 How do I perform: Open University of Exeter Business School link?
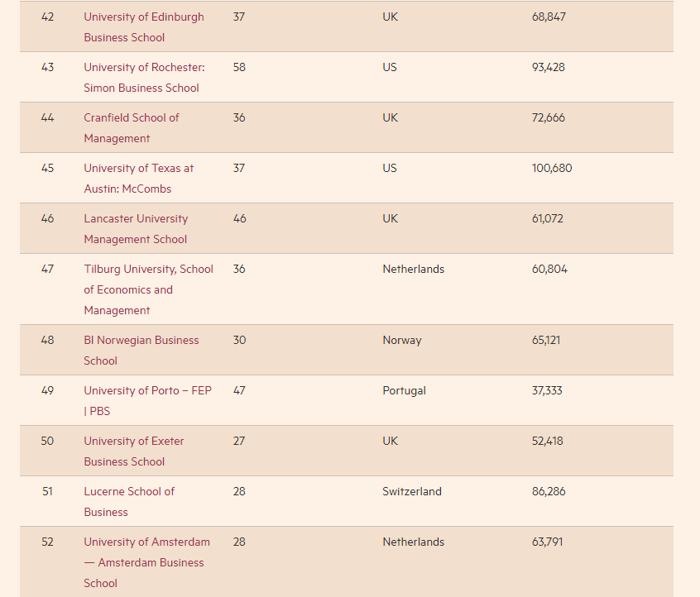[x=134, y=451]
